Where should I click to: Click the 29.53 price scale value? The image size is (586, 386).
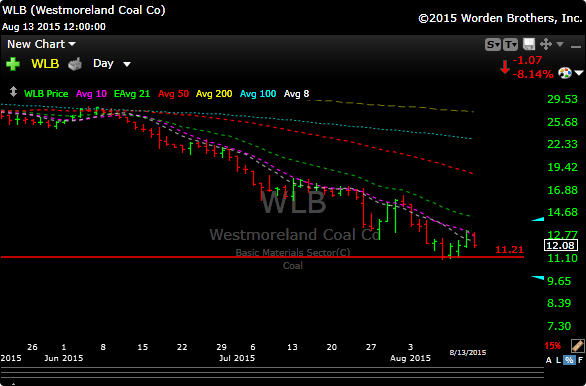[562, 99]
